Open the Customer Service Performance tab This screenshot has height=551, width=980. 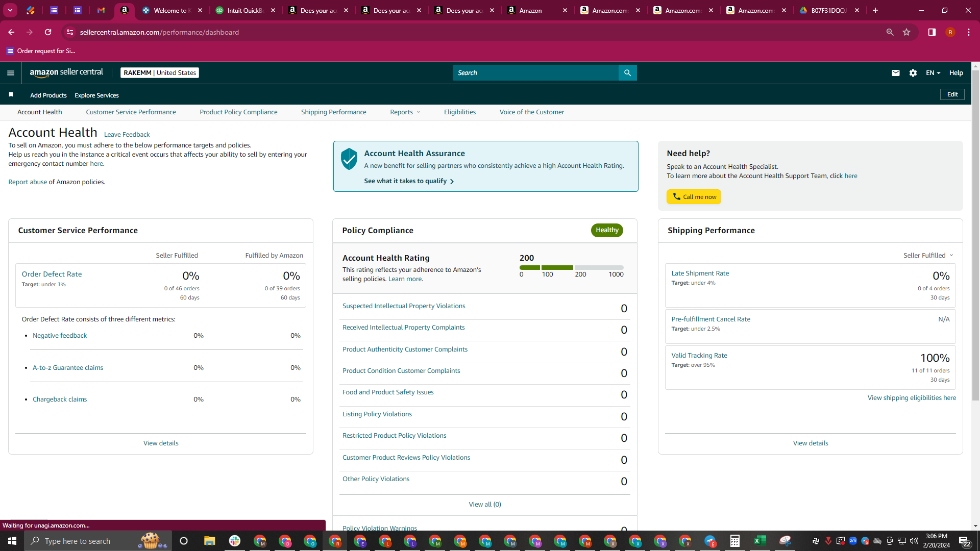(x=131, y=112)
